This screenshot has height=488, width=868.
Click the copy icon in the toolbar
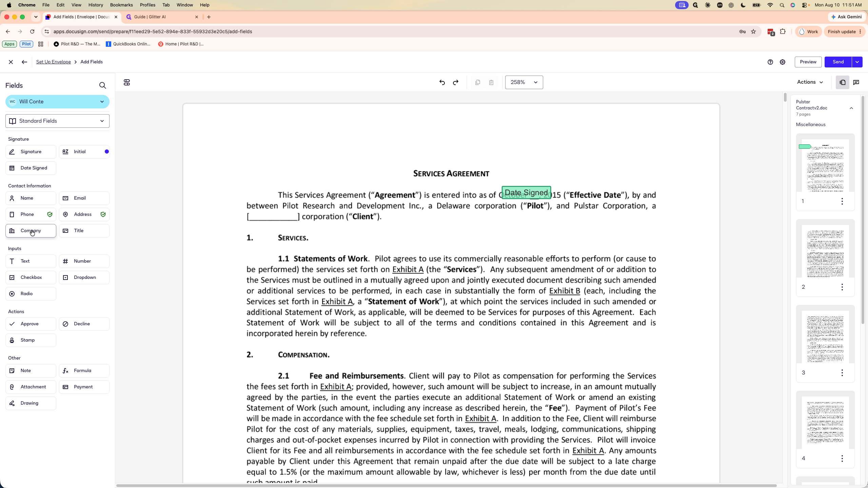(x=478, y=82)
